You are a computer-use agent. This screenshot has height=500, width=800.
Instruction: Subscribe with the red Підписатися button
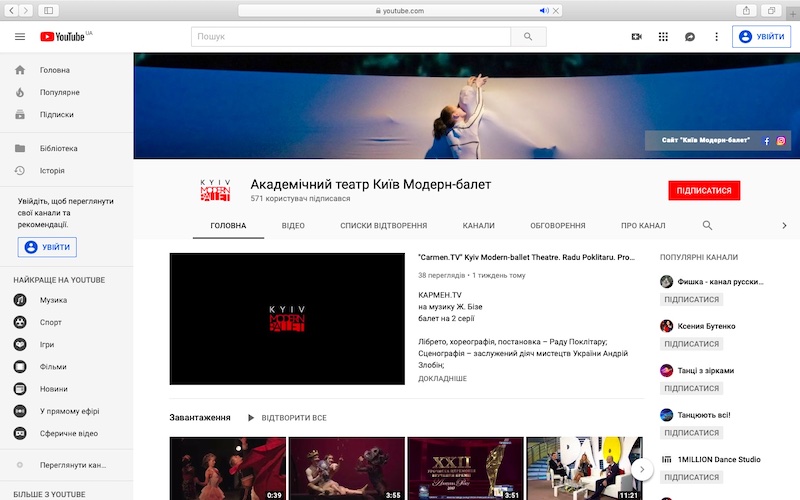point(704,191)
